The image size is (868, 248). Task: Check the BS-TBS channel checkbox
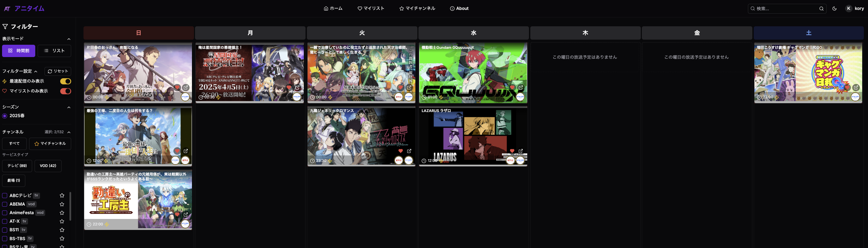pyautogui.click(x=5, y=238)
